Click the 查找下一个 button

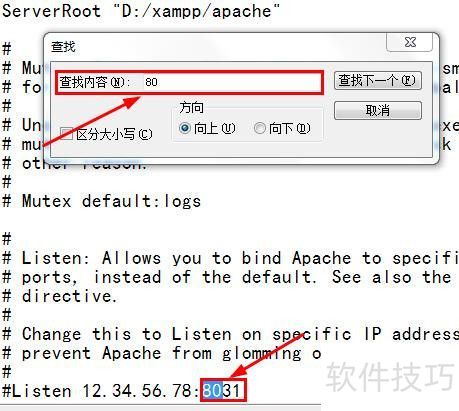tap(378, 81)
